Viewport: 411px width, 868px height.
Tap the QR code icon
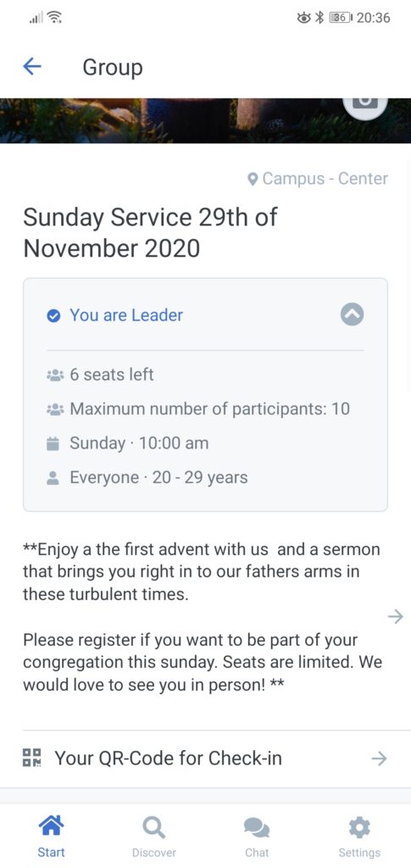[x=31, y=758]
